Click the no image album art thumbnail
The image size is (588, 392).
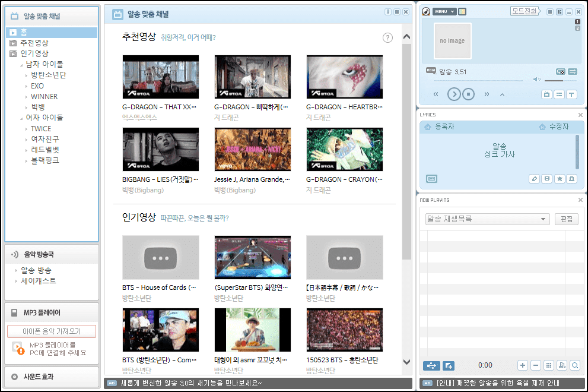pos(452,40)
